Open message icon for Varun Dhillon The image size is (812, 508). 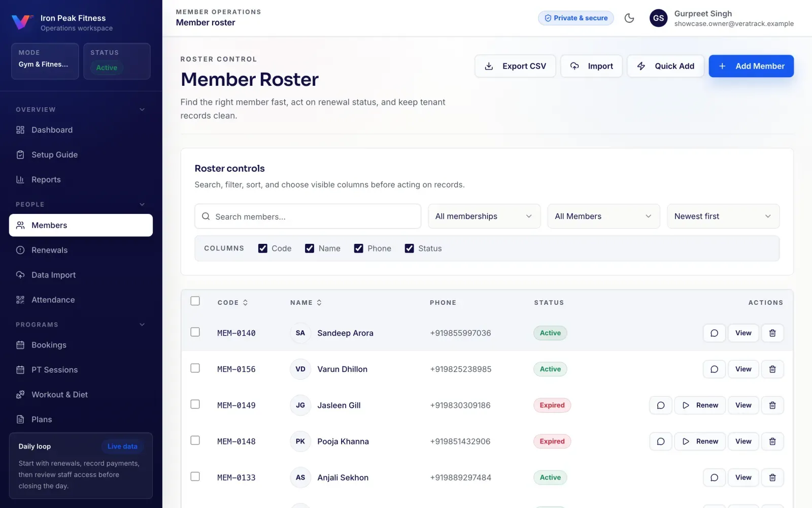[x=714, y=369]
